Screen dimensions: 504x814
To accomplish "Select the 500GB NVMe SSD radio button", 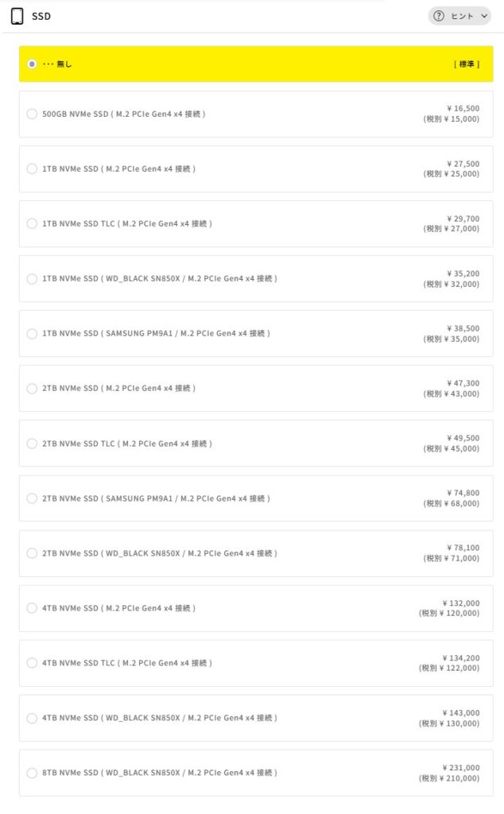I will [x=32, y=114].
